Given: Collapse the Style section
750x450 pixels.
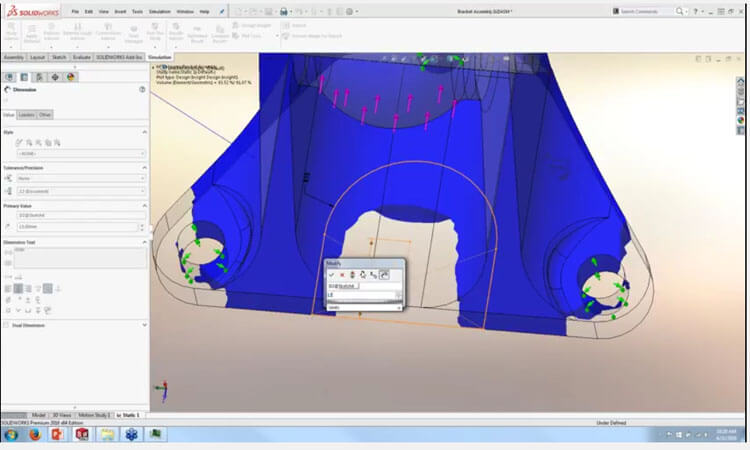Looking at the screenshot, I should pyautogui.click(x=144, y=131).
